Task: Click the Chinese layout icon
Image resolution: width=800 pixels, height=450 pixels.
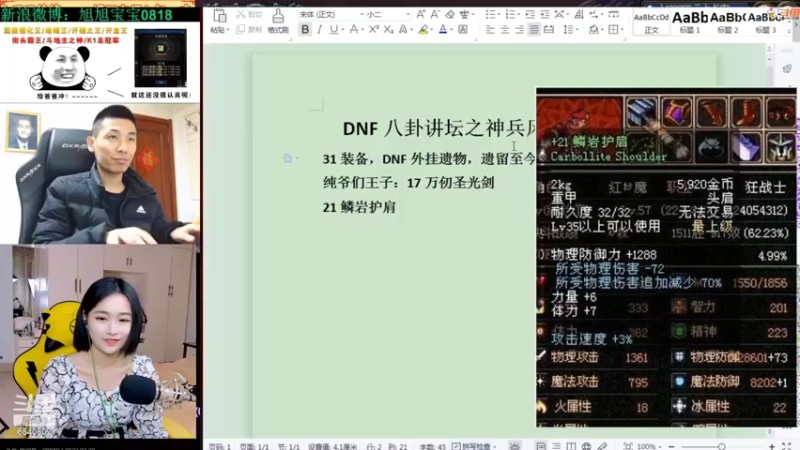Action: pos(559,14)
